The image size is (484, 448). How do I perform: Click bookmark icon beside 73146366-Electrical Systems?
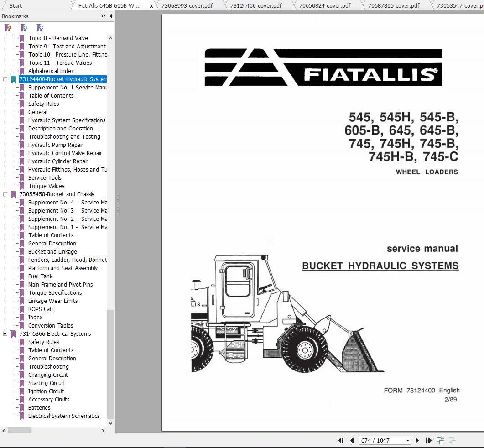[x=13, y=334]
